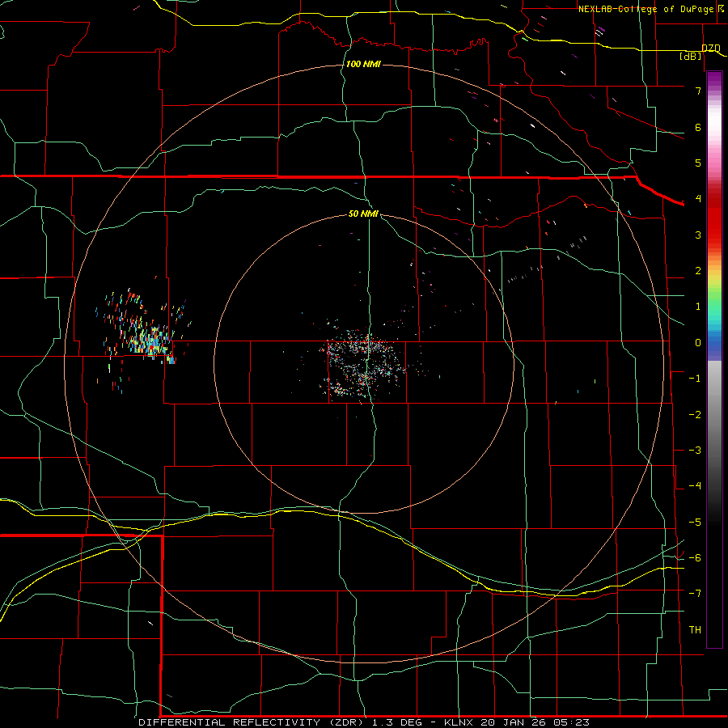Screen dimensions: 728x728
Task: Click the 100 NMI range ring label
Action: [363, 64]
